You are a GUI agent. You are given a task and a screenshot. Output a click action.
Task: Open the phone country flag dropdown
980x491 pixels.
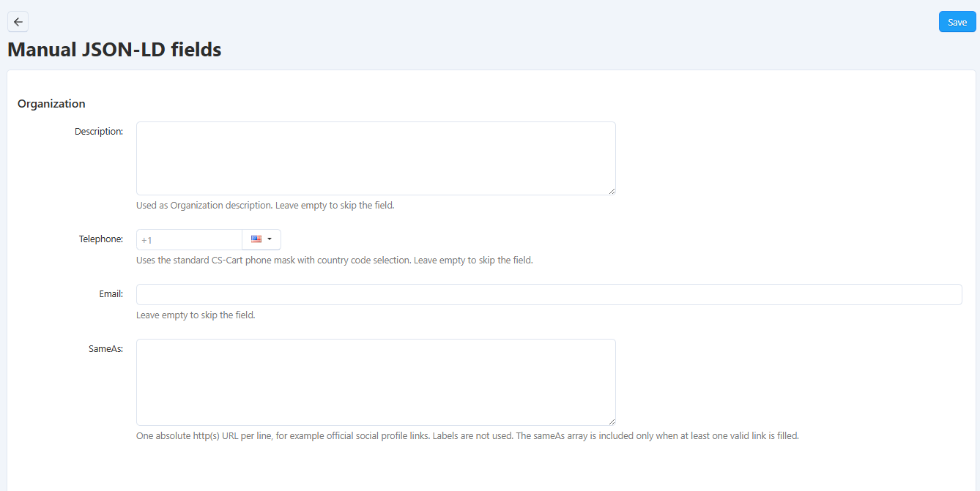coord(261,239)
